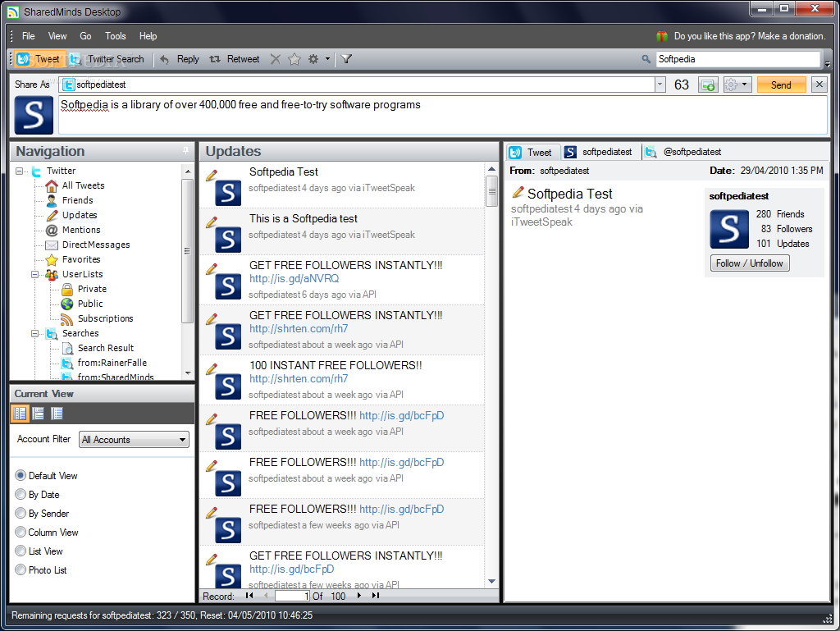Click the '100 INSTANT FREE FOLLOWERS!!' tweet
840x631 pixels.
click(x=342, y=380)
